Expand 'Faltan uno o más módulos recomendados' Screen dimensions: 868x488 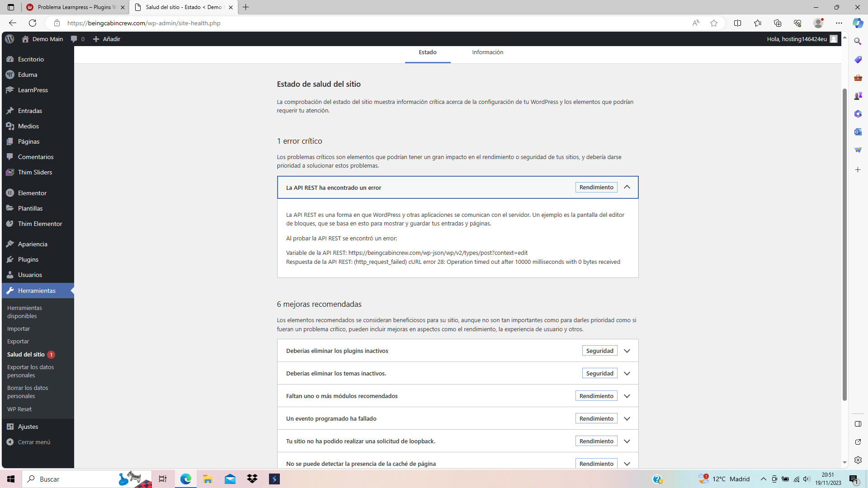[x=458, y=396]
